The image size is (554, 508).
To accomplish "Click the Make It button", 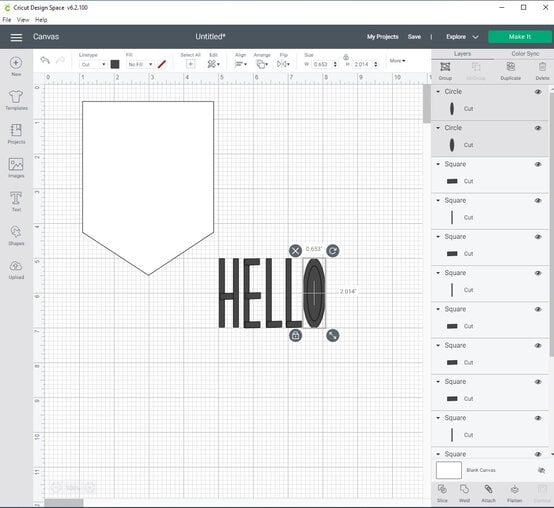I will (x=520, y=37).
